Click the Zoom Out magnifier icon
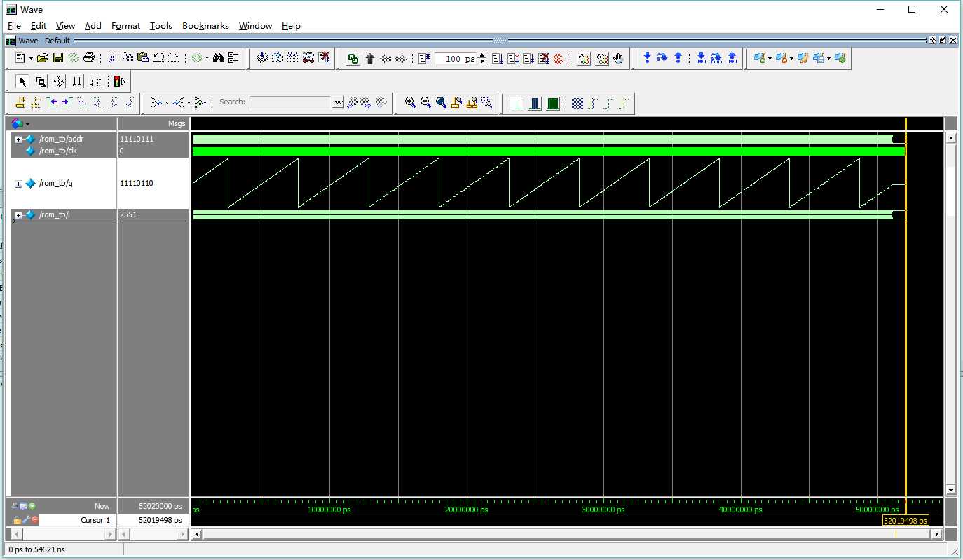This screenshot has width=963, height=560. point(425,102)
